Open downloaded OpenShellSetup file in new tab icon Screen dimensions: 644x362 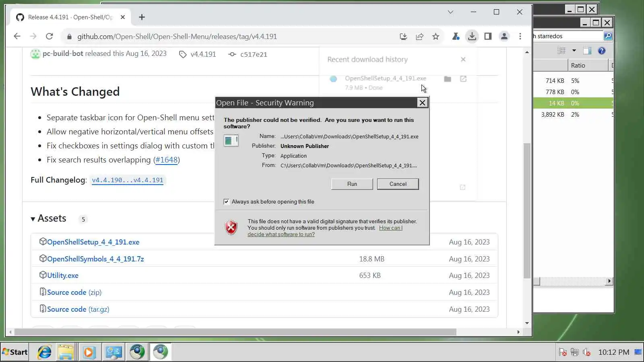coord(463,79)
